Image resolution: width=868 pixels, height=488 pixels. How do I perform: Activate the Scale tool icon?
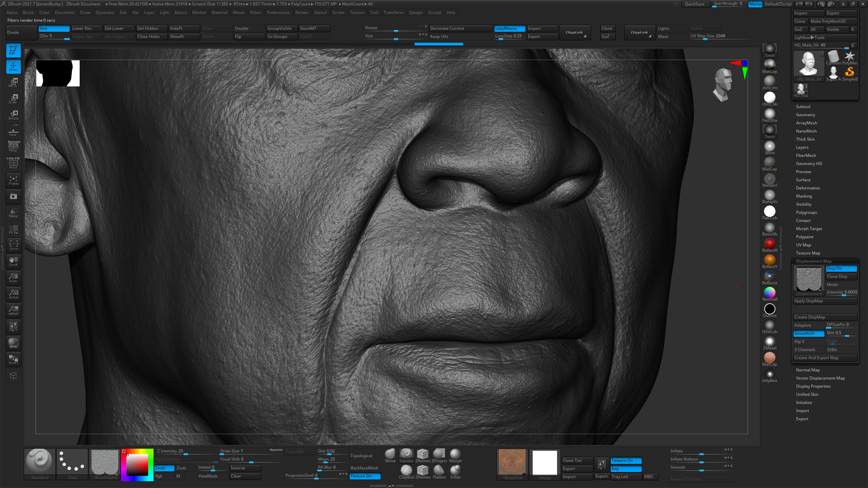13,99
